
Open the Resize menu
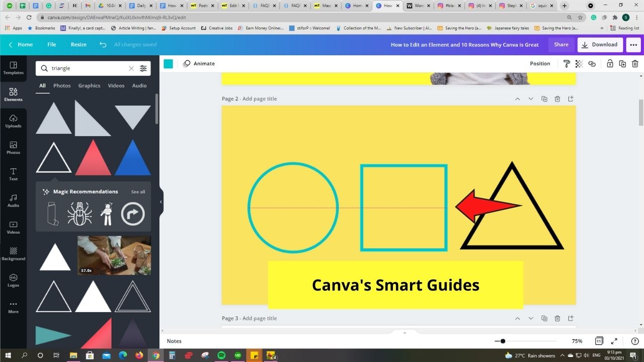point(78,44)
